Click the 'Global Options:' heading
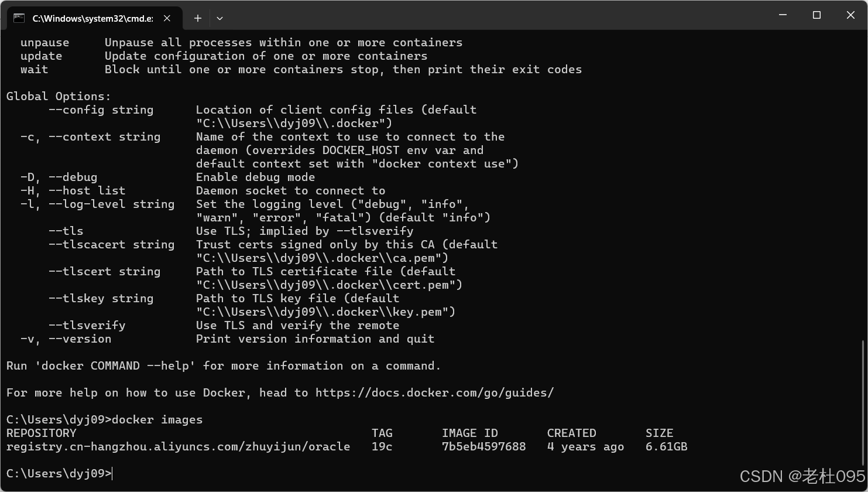The image size is (868, 492). 59,96
